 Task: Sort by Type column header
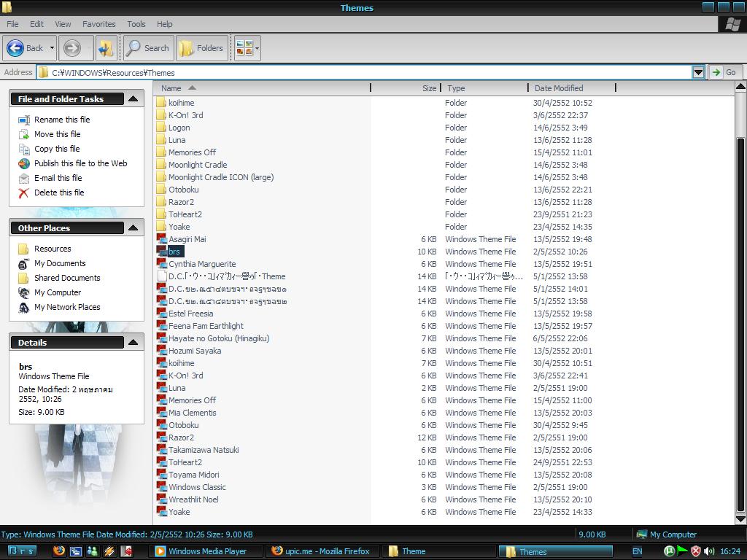(484, 88)
